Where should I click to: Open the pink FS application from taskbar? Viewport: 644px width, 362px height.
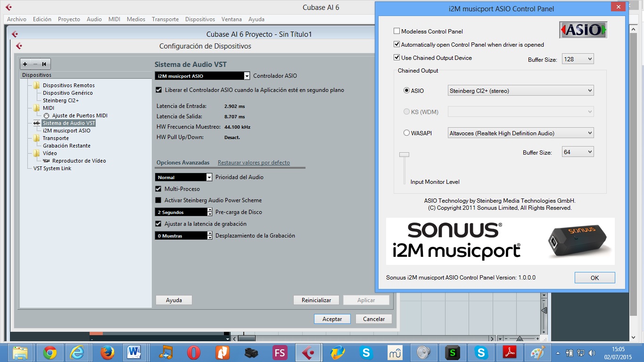(x=280, y=353)
